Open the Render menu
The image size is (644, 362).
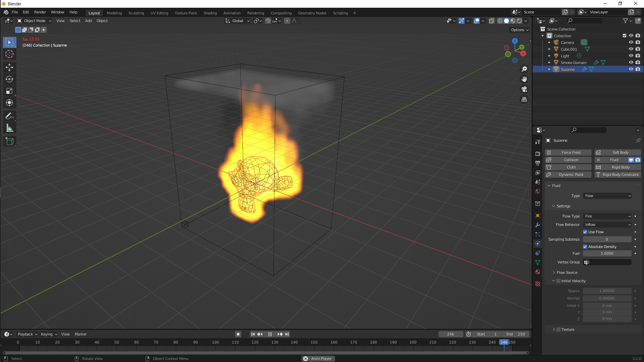pos(40,12)
